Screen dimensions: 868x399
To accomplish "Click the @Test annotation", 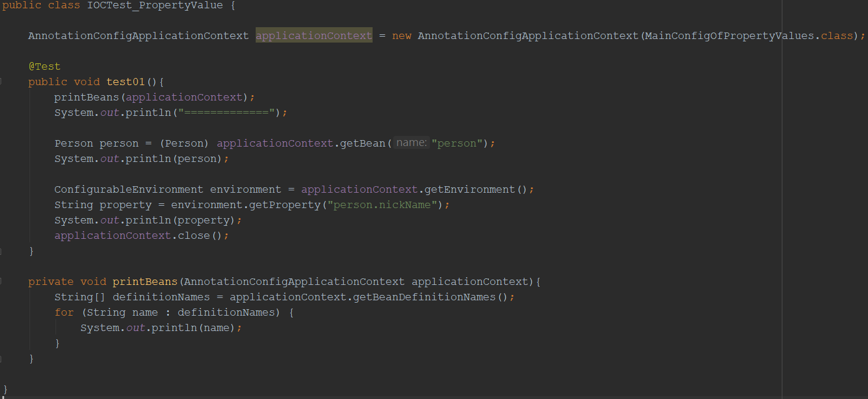I will (44, 66).
